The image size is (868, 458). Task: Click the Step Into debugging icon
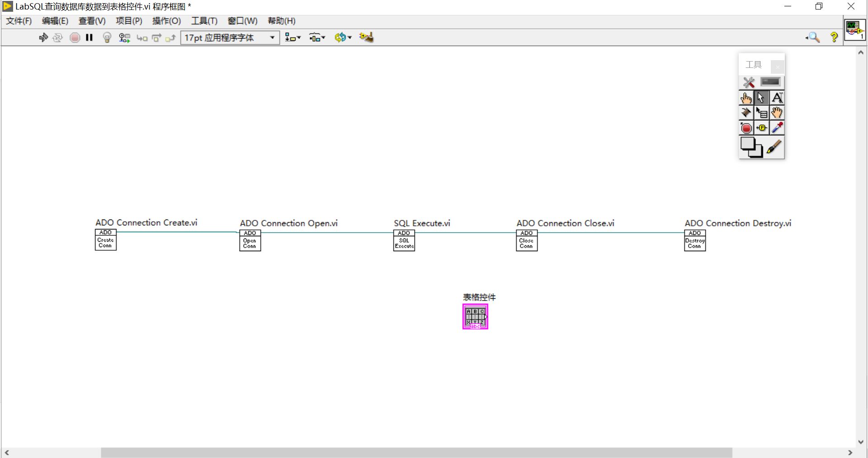click(142, 38)
